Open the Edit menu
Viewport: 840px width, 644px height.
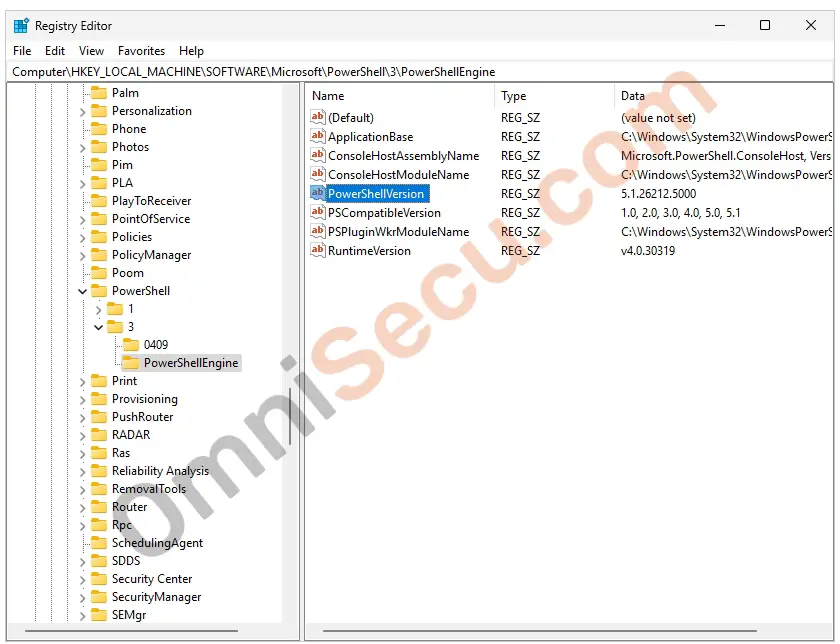coord(55,51)
